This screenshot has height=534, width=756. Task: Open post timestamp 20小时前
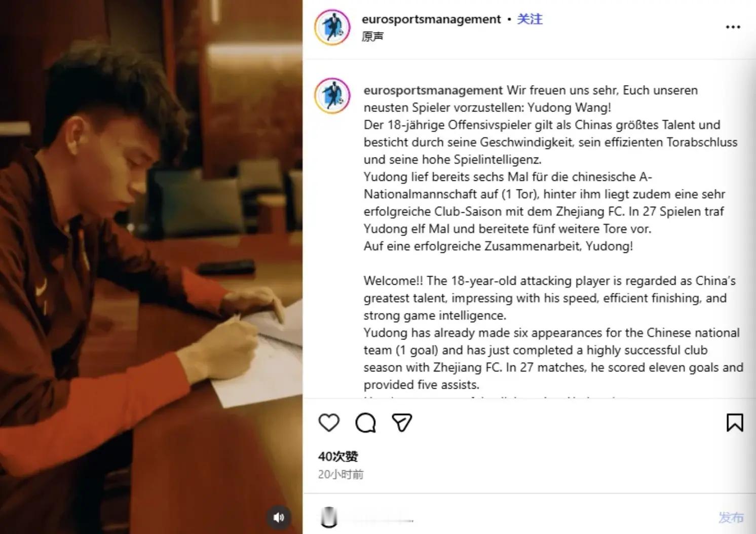click(x=341, y=475)
